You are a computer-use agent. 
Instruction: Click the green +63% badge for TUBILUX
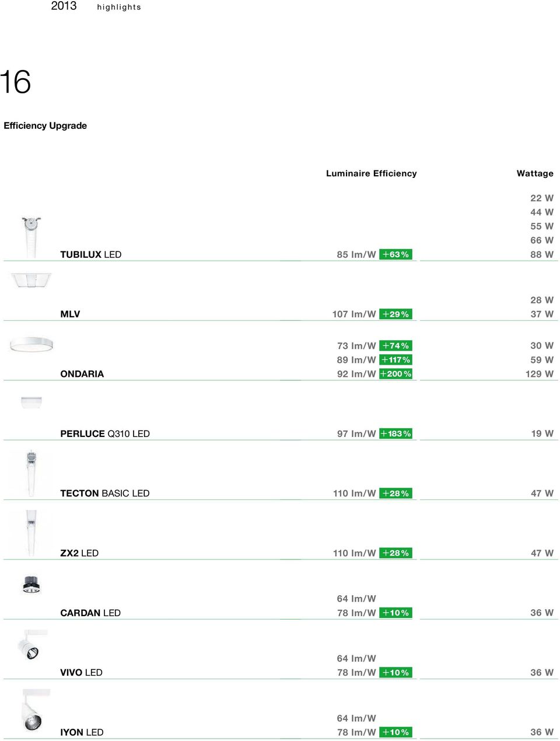click(395, 254)
